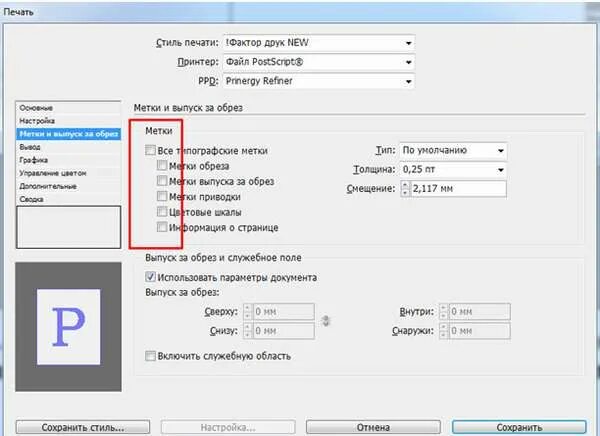The image size is (600, 436).
Task: Tick the Метки обреза checkbox
Action: pos(162,165)
